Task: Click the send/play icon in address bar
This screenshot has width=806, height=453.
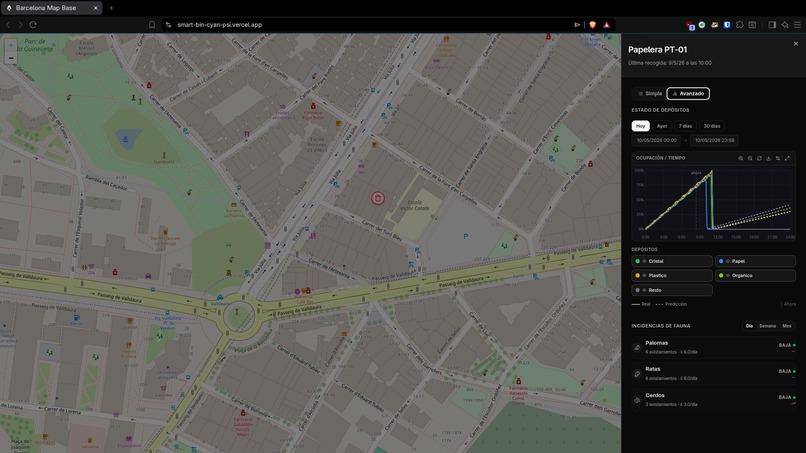Action: click(x=577, y=25)
